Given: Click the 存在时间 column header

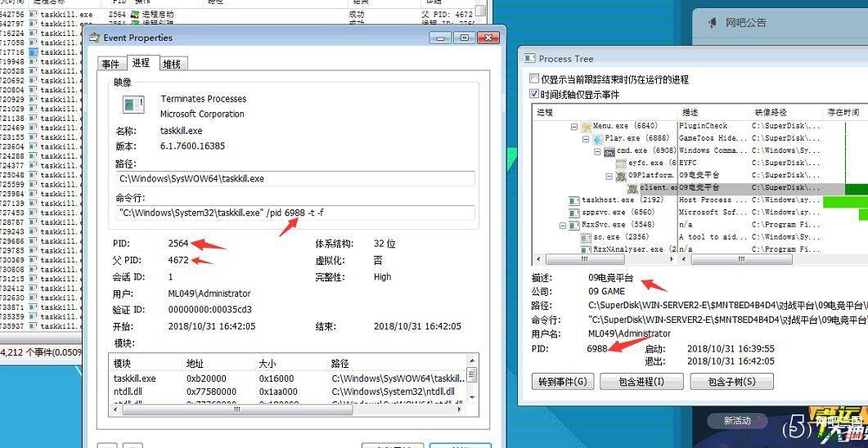Looking at the screenshot, I should coord(845,112).
